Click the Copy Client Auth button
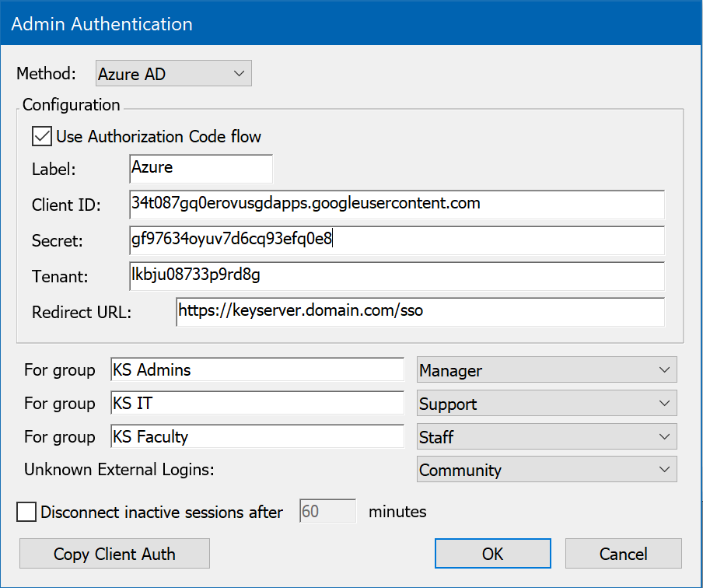The width and height of the screenshot is (703, 588). [114, 554]
